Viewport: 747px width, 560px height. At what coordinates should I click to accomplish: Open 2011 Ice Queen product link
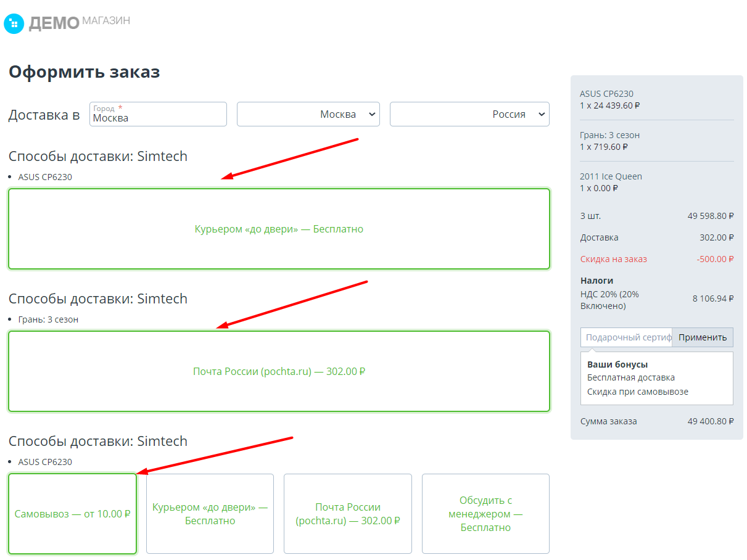[x=611, y=176]
